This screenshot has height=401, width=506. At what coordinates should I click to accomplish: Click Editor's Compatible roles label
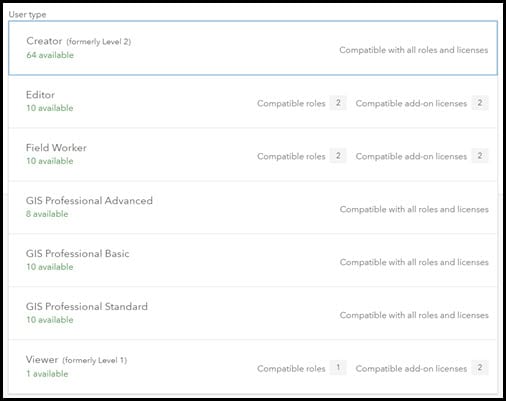coord(291,103)
